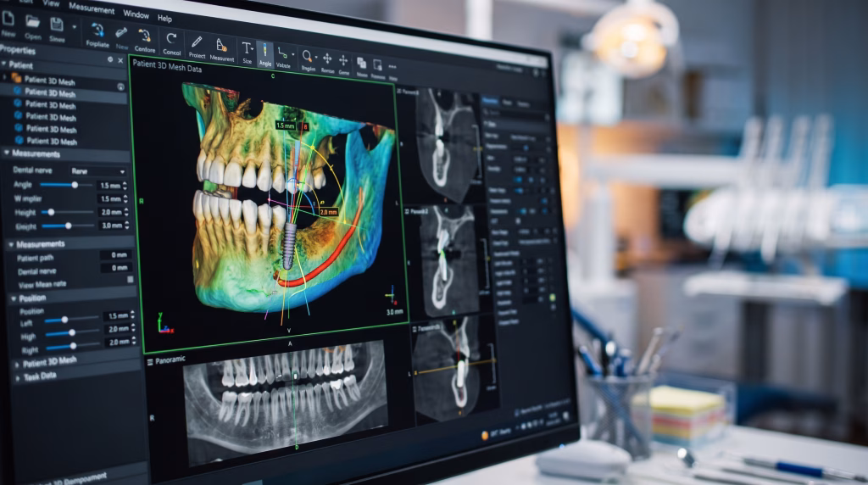Collapse Measurements section above Patient path

pyautogui.click(x=11, y=243)
